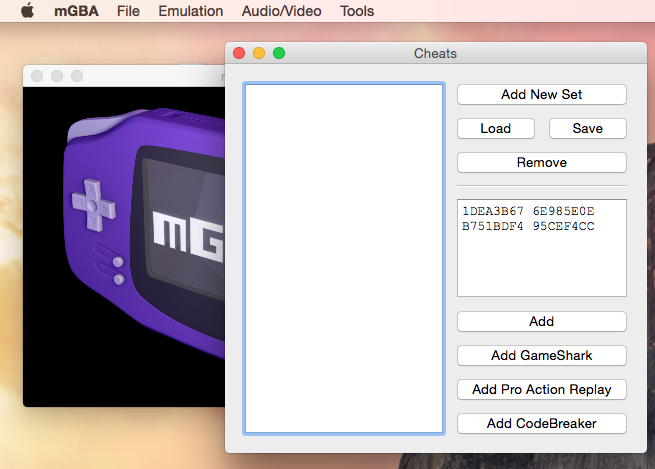This screenshot has width=655, height=469.
Task: Click the Cheats window title bar text
Action: [x=435, y=53]
